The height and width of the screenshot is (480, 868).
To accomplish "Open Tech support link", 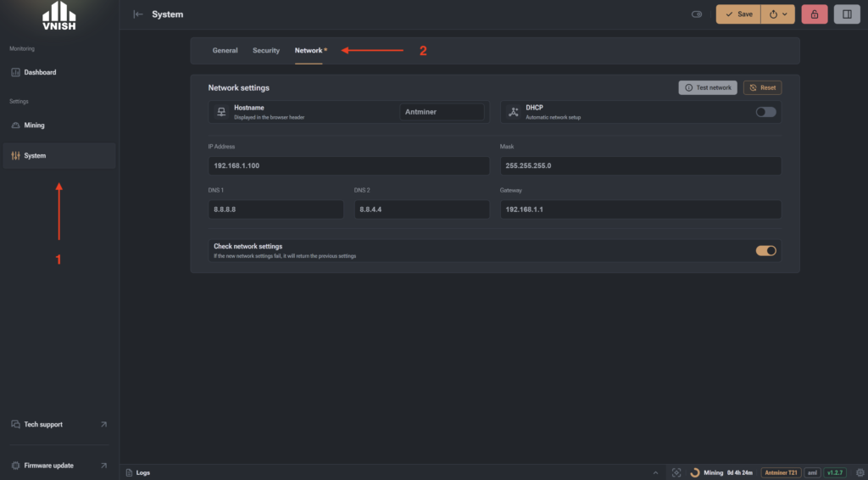I will (59, 425).
